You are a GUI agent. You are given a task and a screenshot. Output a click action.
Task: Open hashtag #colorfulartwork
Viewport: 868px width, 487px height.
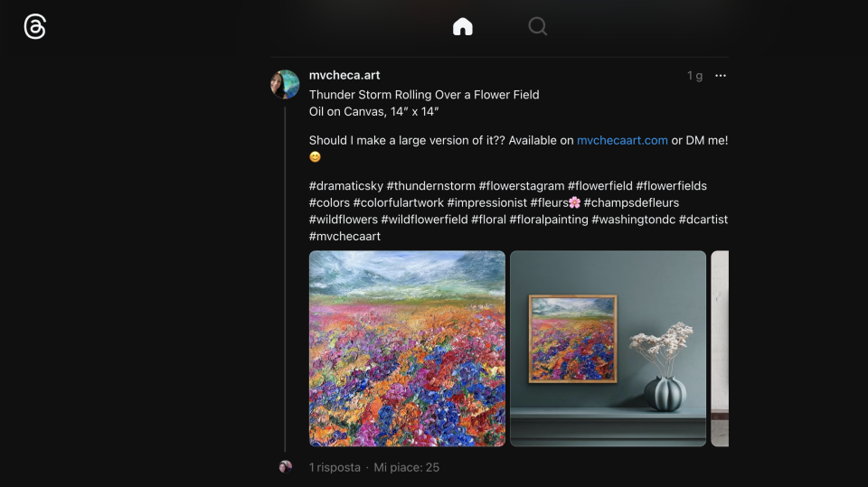click(399, 202)
